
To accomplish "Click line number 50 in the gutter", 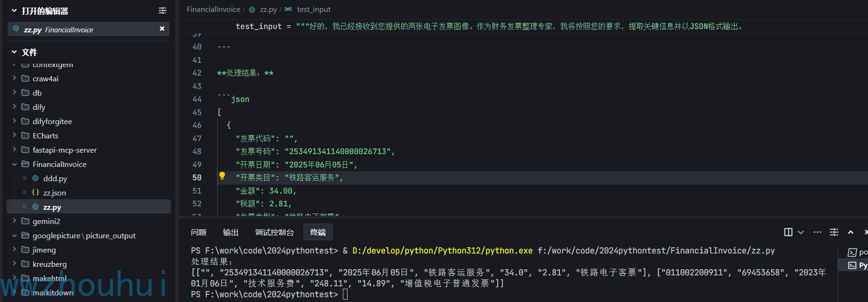I will click(197, 177).
